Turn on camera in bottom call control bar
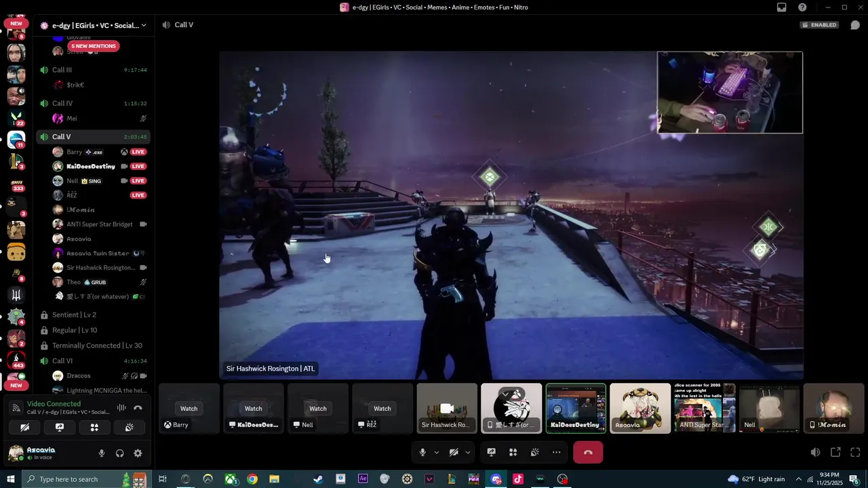868x488 pixels. [454, 452]
